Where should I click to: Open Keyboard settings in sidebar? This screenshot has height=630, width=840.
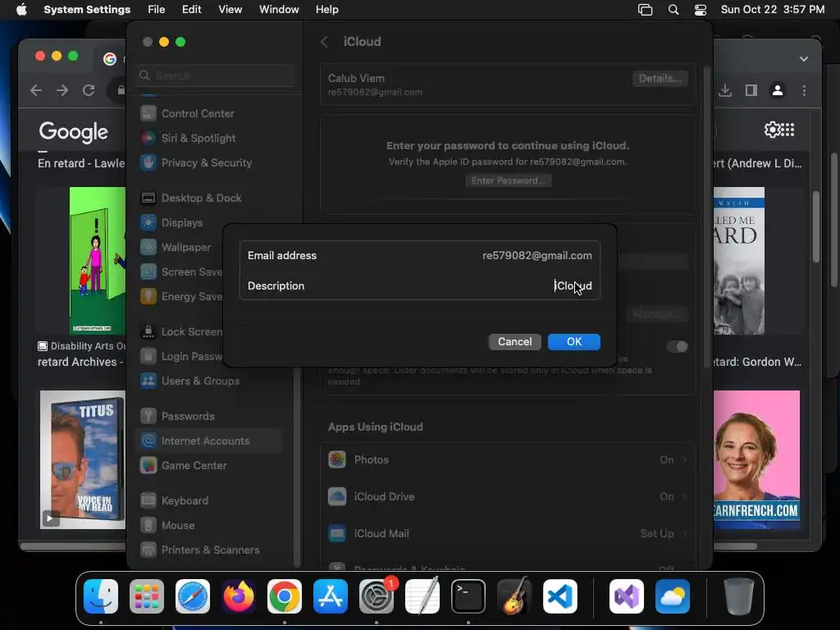click(185, 501)
